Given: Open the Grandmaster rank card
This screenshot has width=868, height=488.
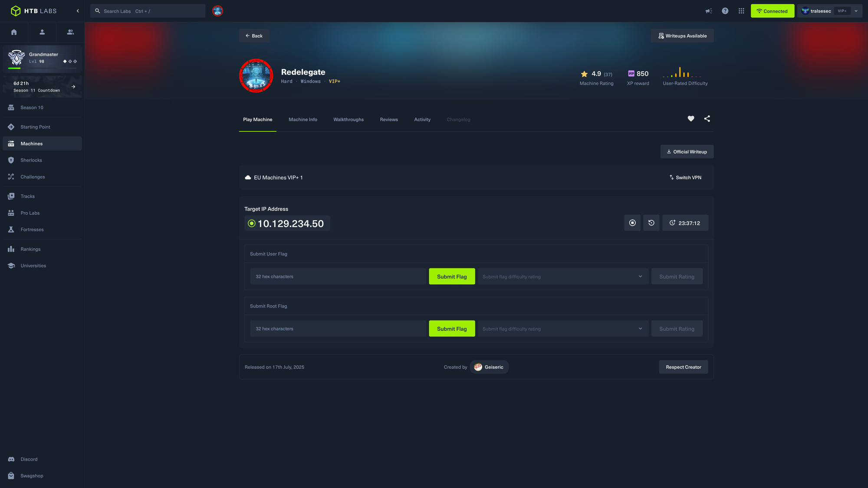Looking at the screenshot, I should pyautogui.click(x=42, y=58).
